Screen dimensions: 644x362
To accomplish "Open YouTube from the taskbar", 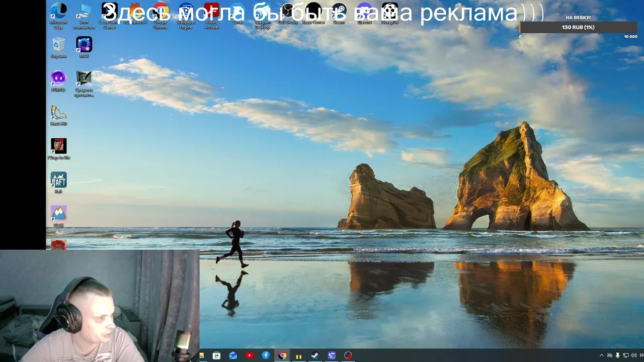I will [x=250, y=355].
